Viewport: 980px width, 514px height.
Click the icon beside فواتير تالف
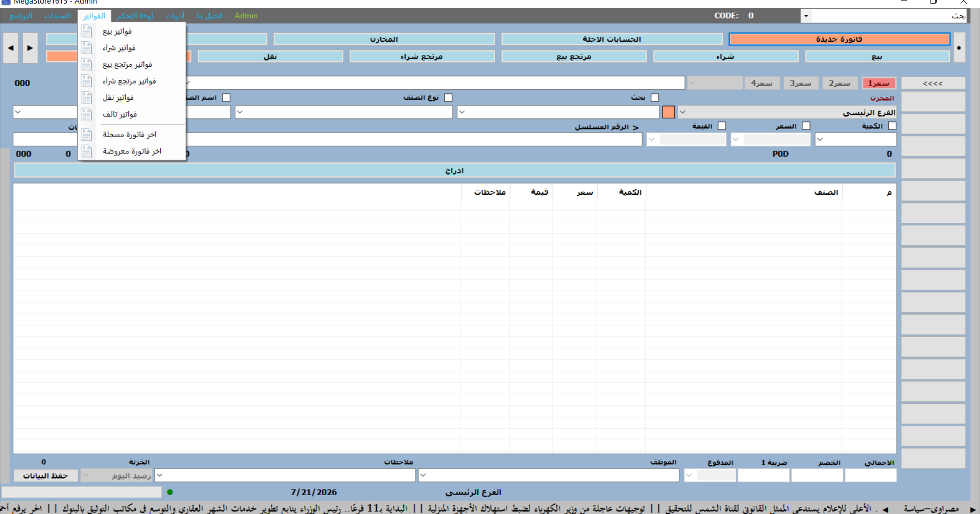click(87, 114)
